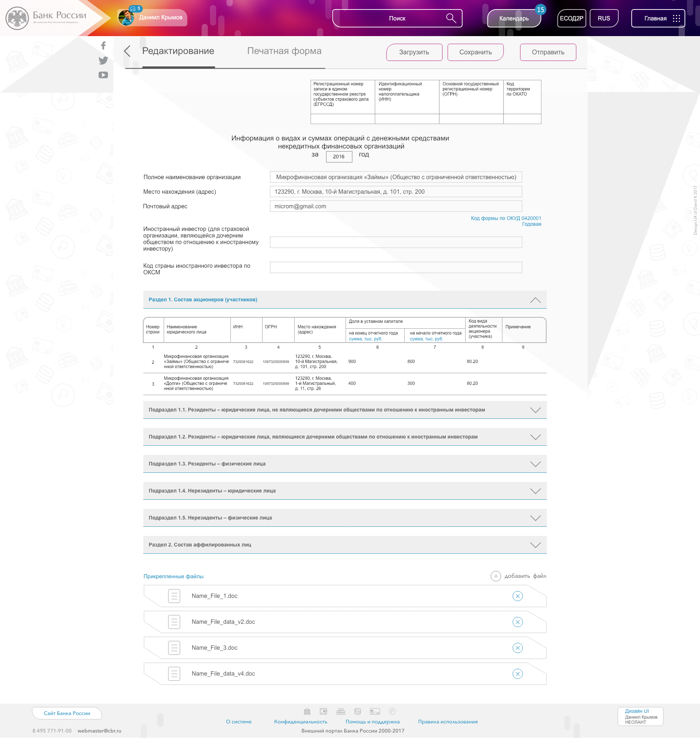Click document icon of Name_File_data_v4.doc
Image resolution: width=700 pixels, height=738 pixels.
[x=174, y=674]
